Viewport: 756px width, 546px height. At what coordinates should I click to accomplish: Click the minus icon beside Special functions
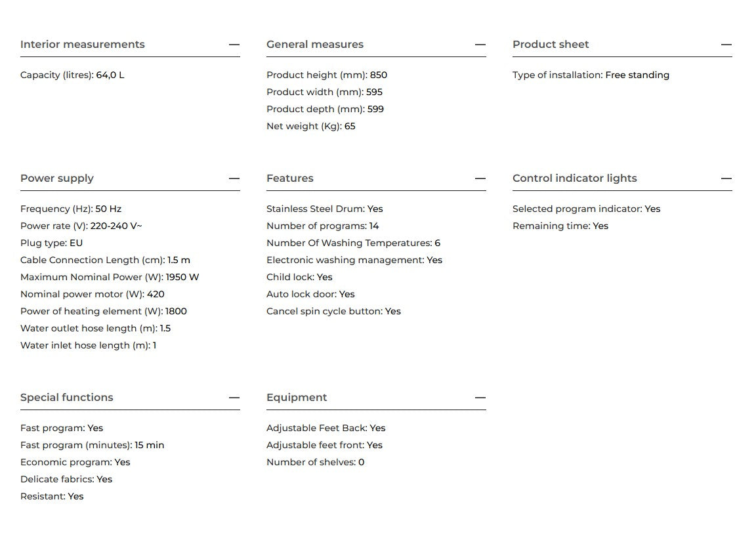pyautogui.click(x=234, y=398)
